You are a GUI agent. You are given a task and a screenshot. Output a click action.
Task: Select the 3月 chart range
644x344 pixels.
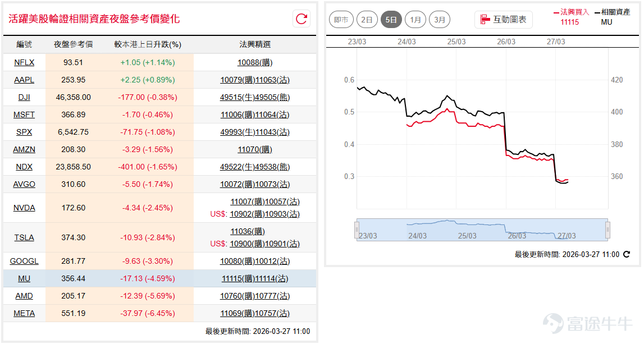[440, 20]
